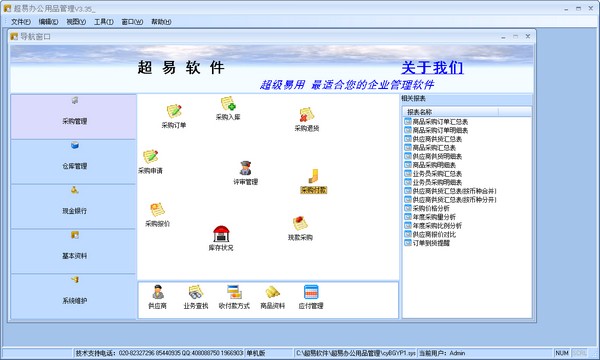Open report 供应商供货汇总表
Screen dimensions: 600x360
click(x=433, y=139)
